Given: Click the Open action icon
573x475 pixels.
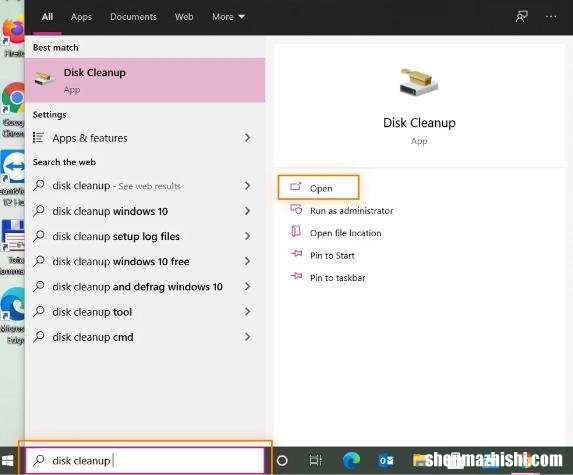Looking at the screenshot, I should [296, 187].
